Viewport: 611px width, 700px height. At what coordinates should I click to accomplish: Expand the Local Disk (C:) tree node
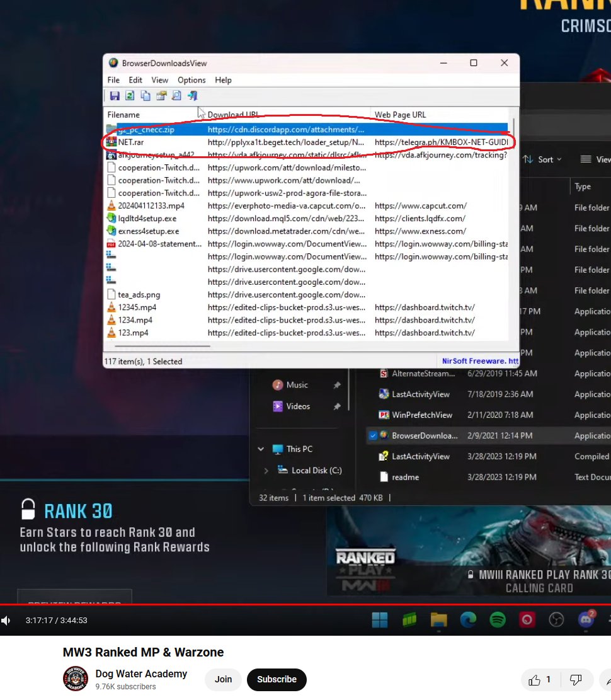266,471
